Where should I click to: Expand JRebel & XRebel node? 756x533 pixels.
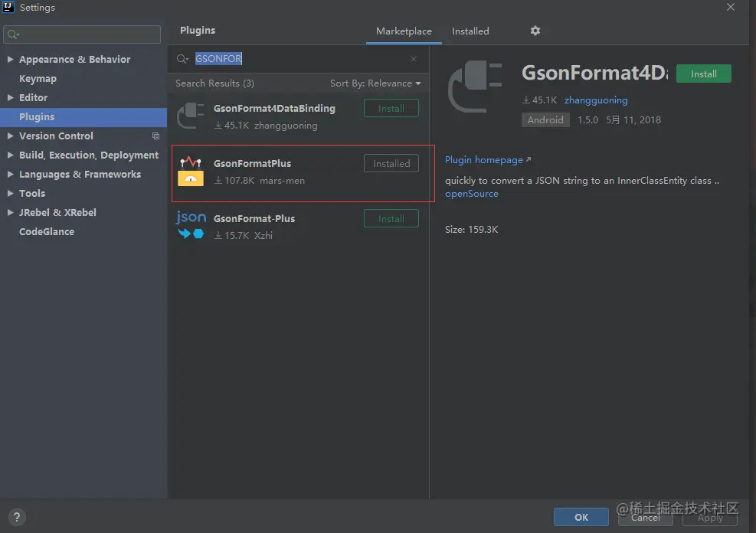10,213
